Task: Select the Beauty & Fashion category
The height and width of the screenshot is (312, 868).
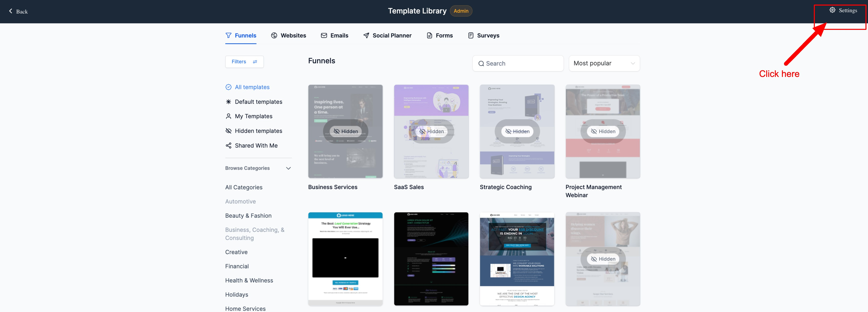Action: point(248,216)
